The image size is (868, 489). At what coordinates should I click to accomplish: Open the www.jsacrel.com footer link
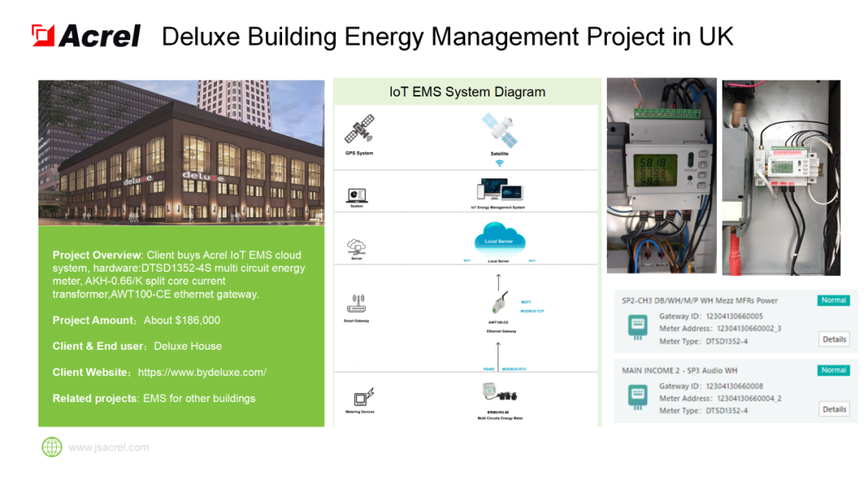pos(109,447)
